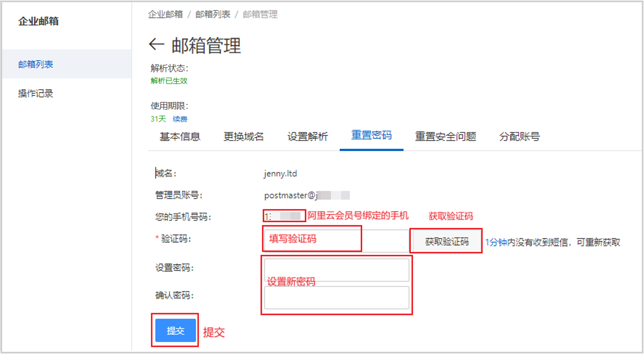Click the back arrow beside 邮箱管理
Screen dimensions: 644x354
[x=157, y=45]
